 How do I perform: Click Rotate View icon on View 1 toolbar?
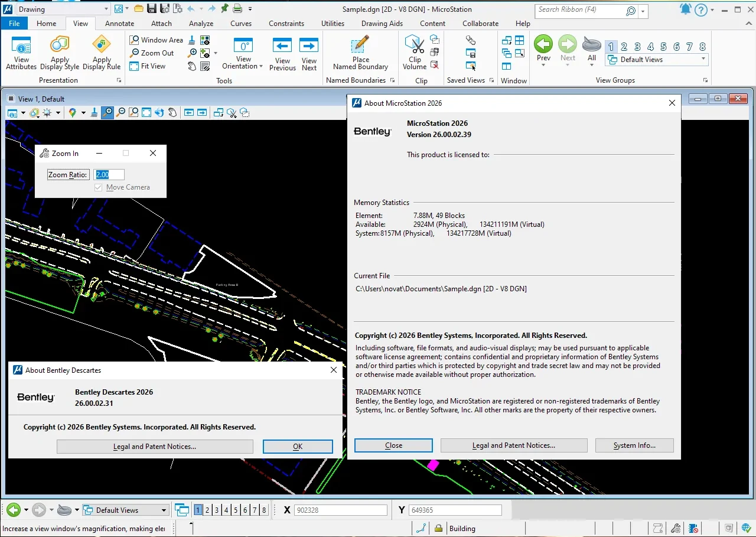159,112
